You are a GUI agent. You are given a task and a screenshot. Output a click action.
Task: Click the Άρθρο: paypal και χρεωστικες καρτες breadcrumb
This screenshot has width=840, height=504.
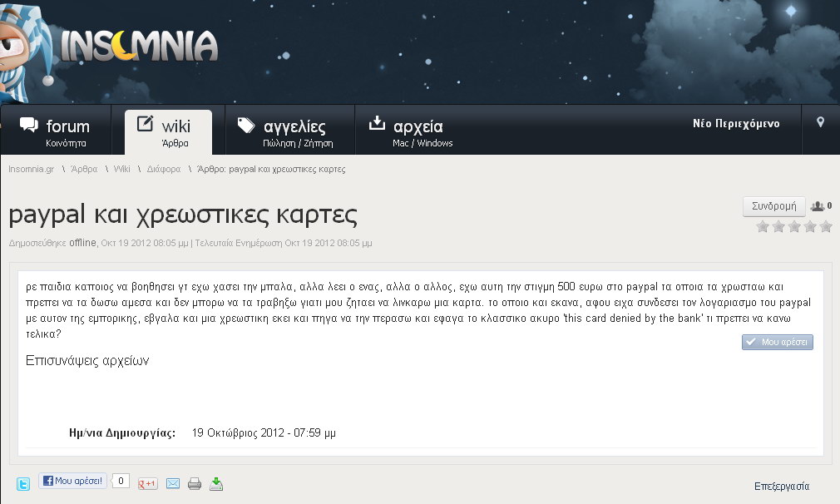[271, 170]
